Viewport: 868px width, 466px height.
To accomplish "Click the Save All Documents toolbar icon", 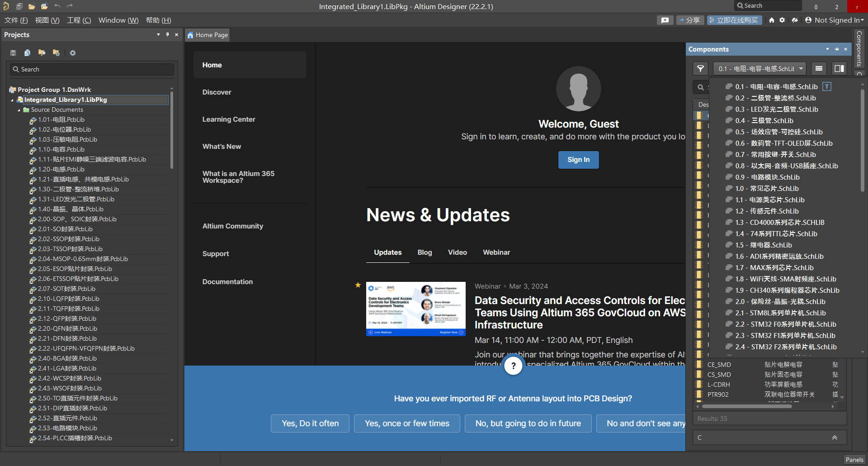I will (19, 6).
